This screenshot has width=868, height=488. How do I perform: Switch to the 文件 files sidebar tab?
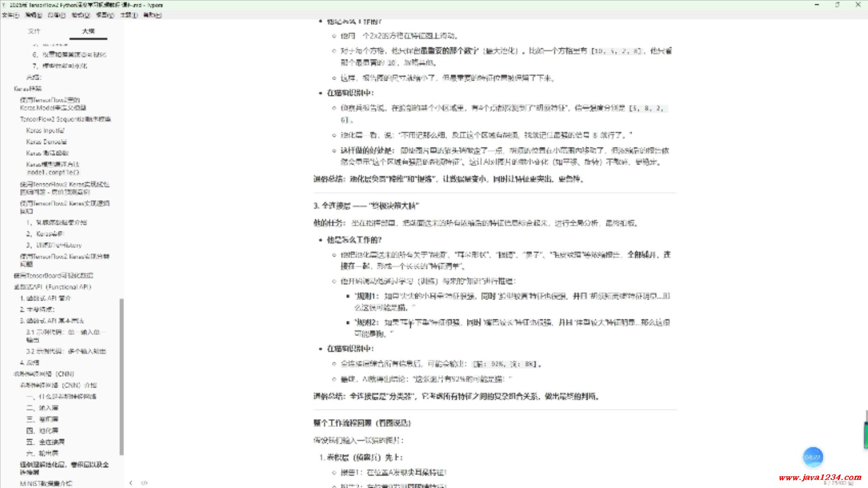[34, 31]
